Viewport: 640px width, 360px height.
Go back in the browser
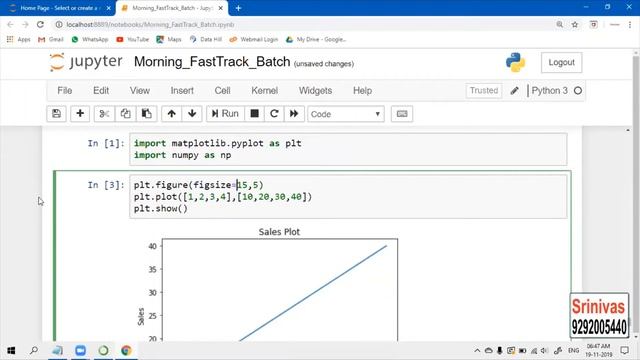pyautogui.click(x=11, y=24)
